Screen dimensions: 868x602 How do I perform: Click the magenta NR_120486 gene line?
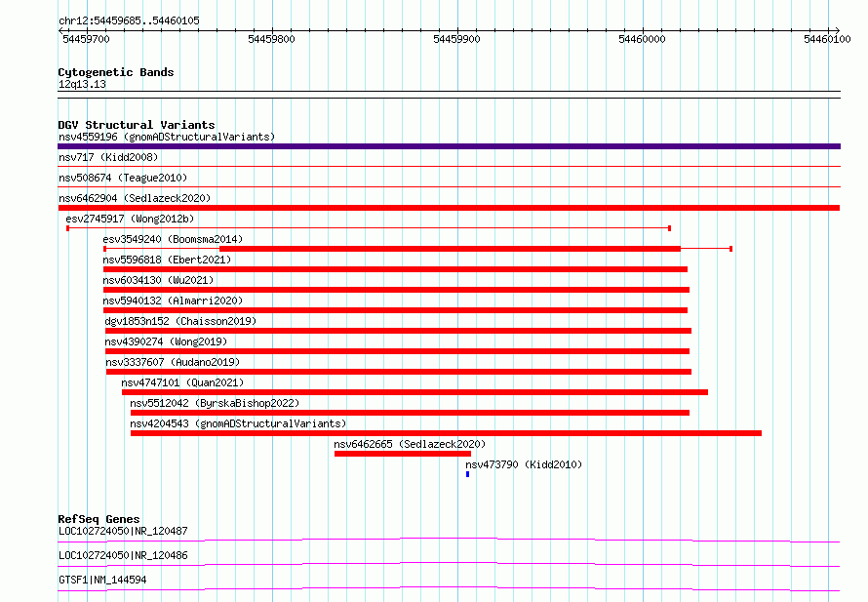449,564
